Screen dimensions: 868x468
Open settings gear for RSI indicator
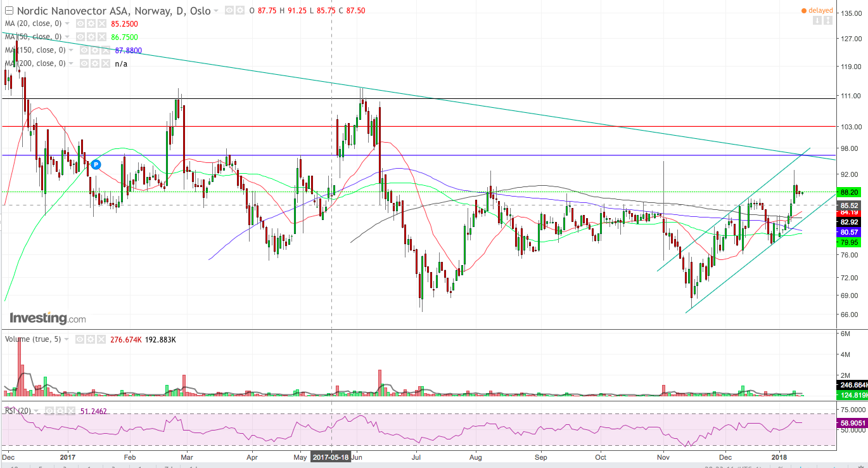(x=60, y=411)
